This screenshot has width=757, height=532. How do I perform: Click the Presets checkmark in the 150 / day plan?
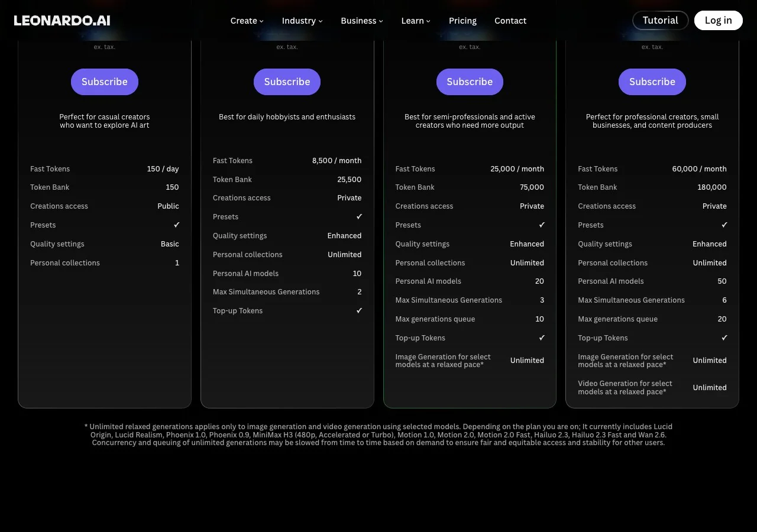176,225
